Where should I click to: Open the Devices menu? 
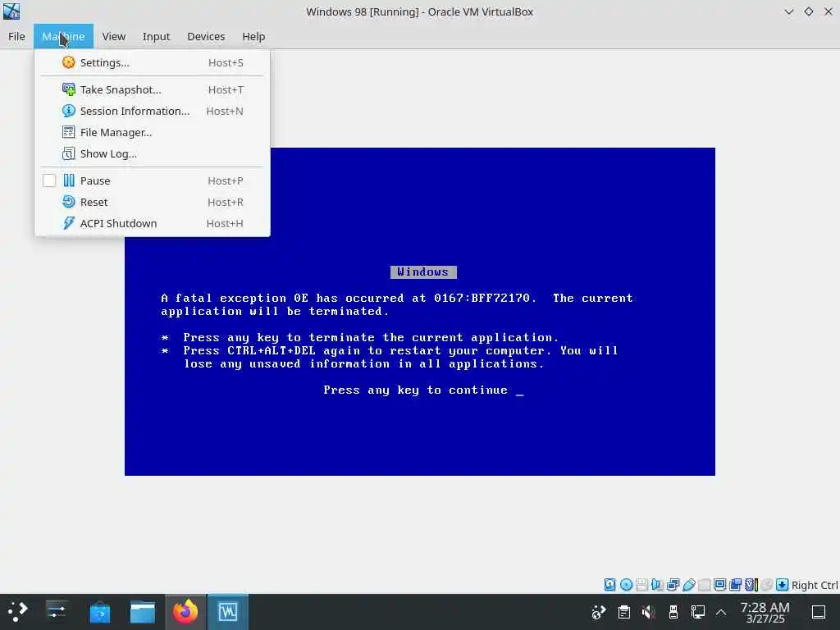(206, 36)
